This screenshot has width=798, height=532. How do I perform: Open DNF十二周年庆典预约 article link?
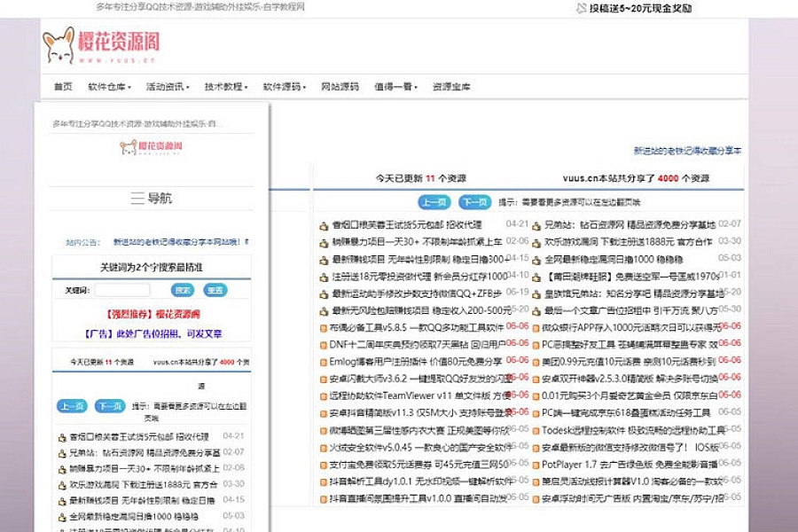pos(418,345)
